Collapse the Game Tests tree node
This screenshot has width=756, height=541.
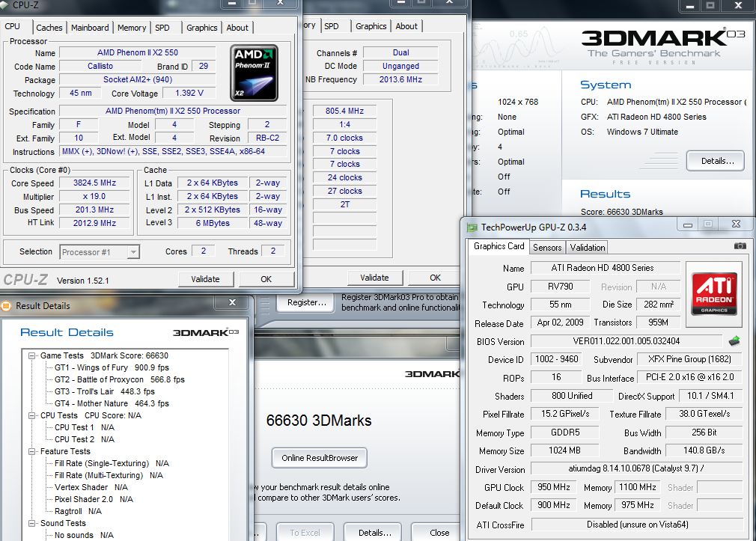(x=32, y=356)
